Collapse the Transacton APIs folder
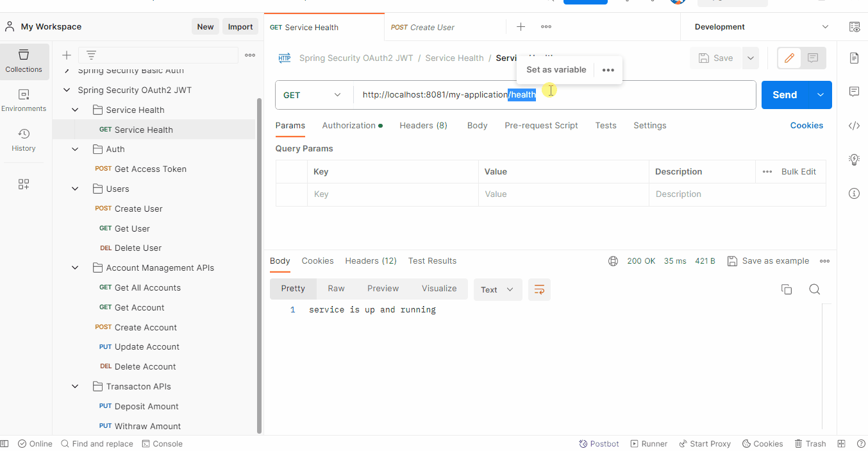 click(x=75, y=387)
